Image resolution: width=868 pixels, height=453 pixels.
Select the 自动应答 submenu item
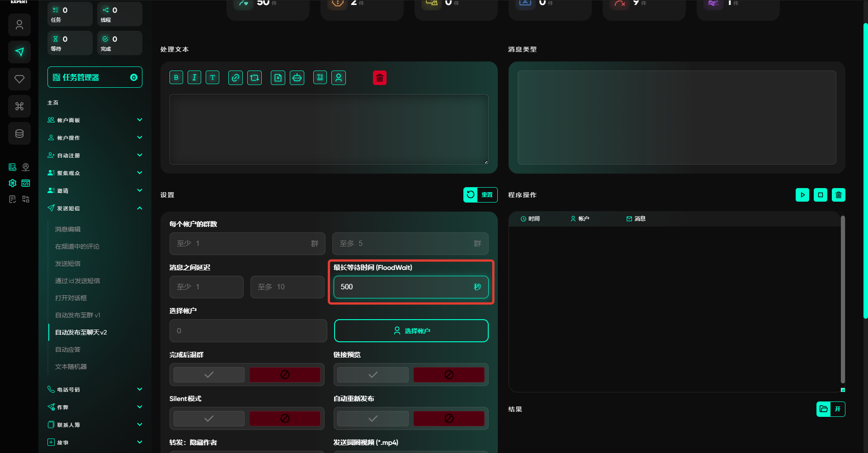(x=68, y=349)
